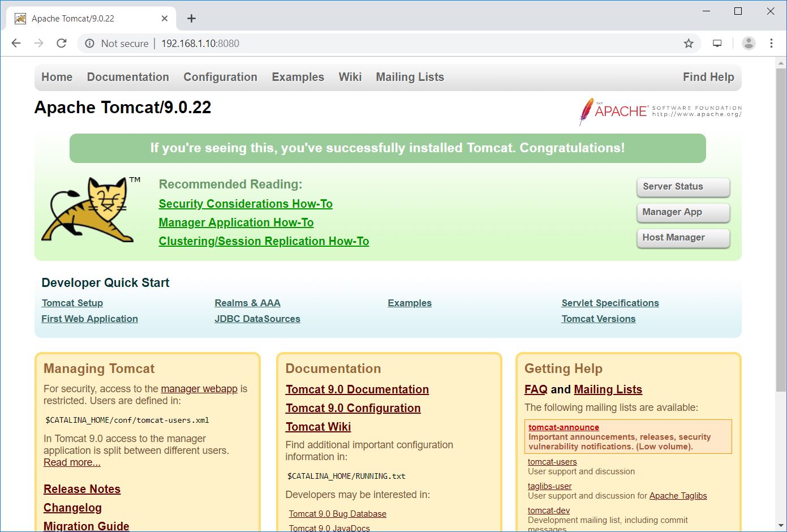
Task: Click Find Help in the nav bar
Action: [x=708, y=77]
